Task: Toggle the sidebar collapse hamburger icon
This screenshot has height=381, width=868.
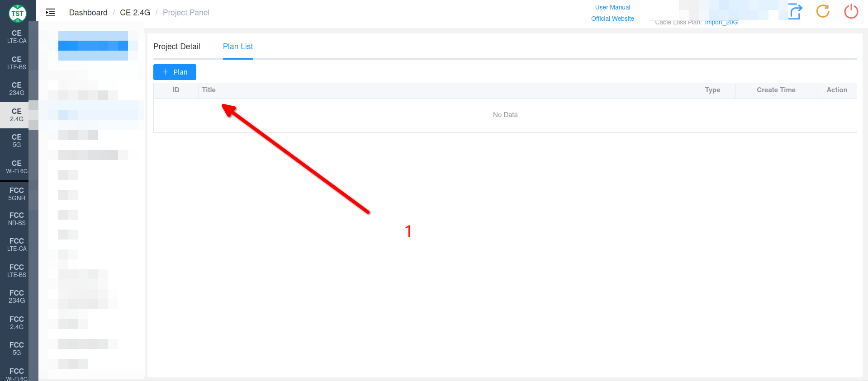Action: tap(51, 13)
